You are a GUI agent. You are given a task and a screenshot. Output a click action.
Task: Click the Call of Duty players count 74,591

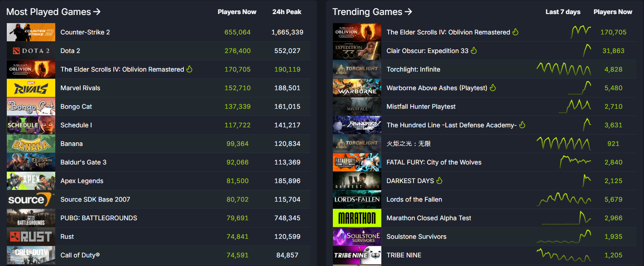click(237, 255)
